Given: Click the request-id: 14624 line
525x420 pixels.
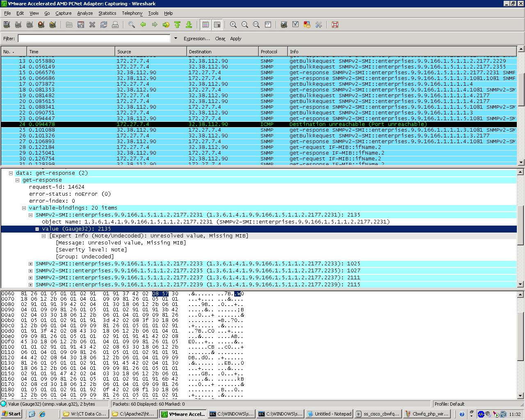Looking at the screenshot, I should click(57, 187).
